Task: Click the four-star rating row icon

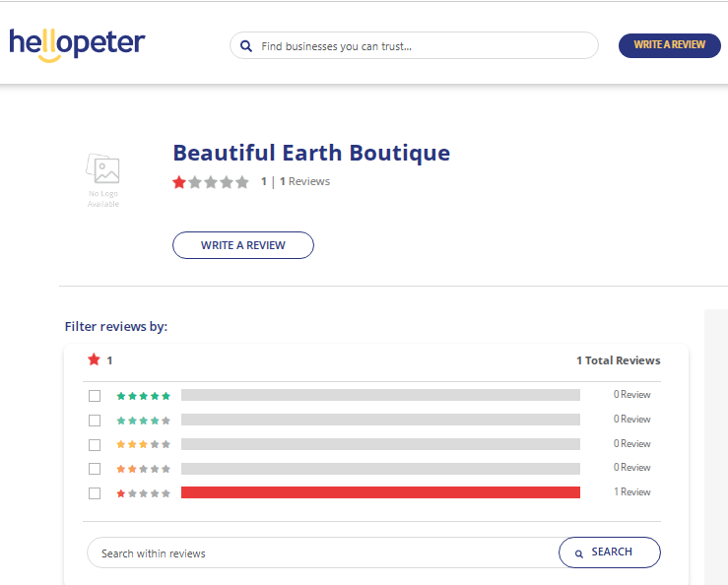Action: click(x=144, y=421)
